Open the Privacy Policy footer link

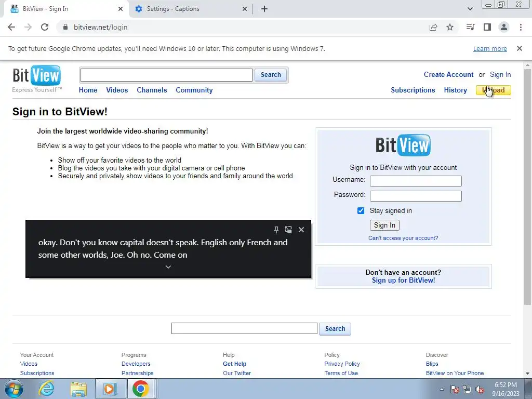coord(342,364)
